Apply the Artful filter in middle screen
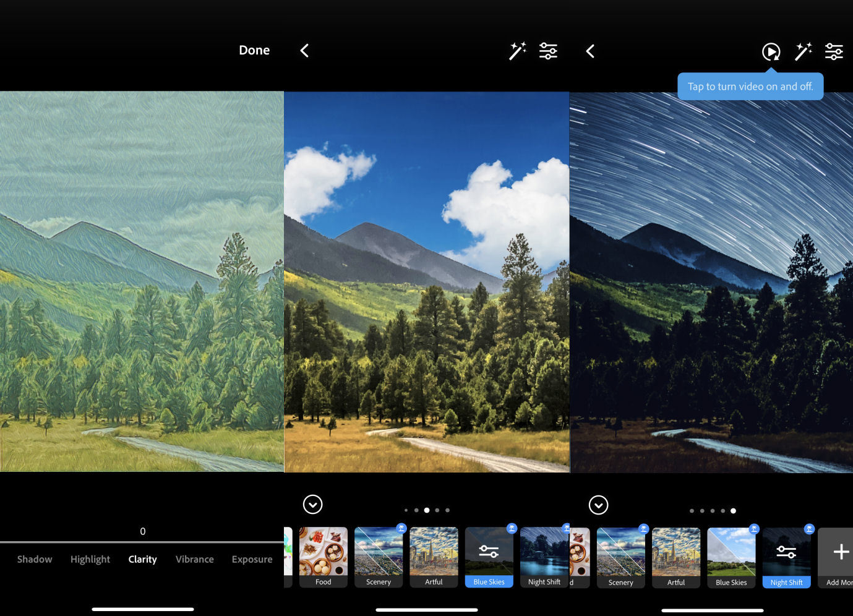The height and width of the screenshot is (616, 853). [434, 557]
